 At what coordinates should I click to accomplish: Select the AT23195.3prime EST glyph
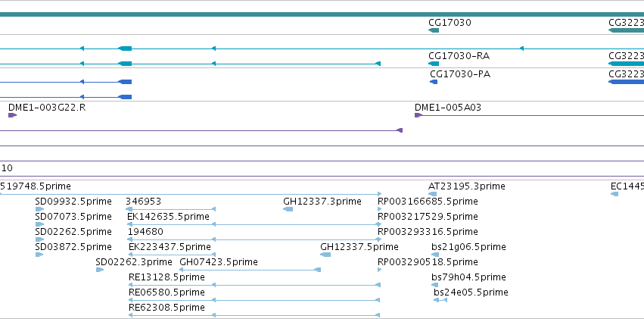click(x=432, y=194)
